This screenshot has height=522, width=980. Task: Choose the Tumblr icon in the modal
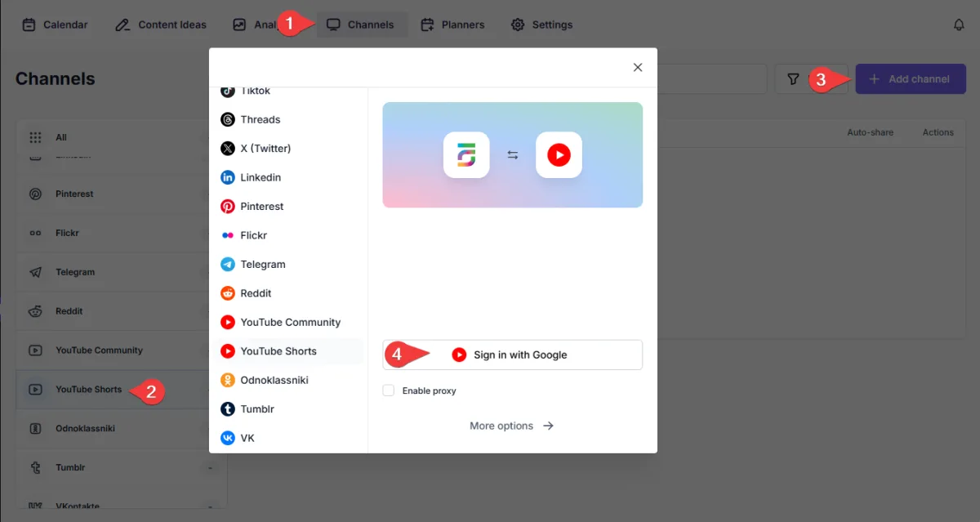[x=228, y=409]
